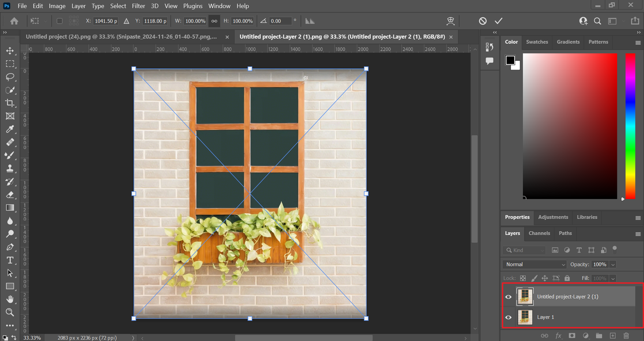Image resolution: width=644 pixels, height=341 pixels.
Task: Switch to the Swatches tab
Action: click(x=537, y=42)
